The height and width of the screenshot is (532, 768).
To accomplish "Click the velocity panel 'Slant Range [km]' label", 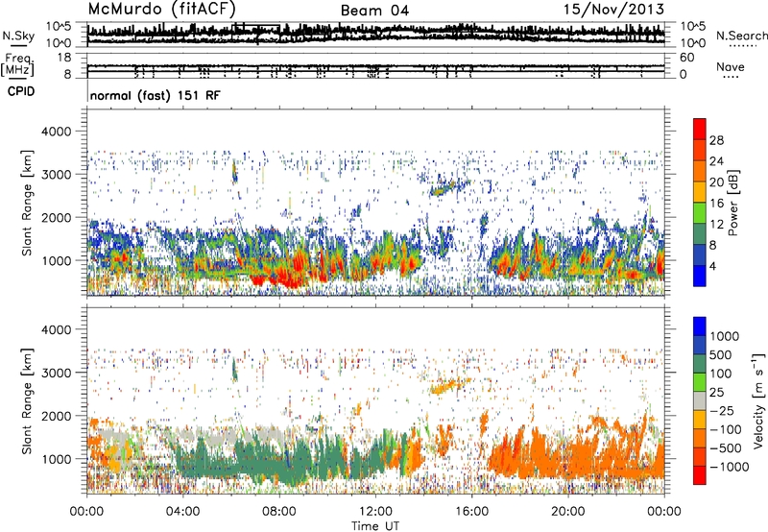I will click(27, 400).
